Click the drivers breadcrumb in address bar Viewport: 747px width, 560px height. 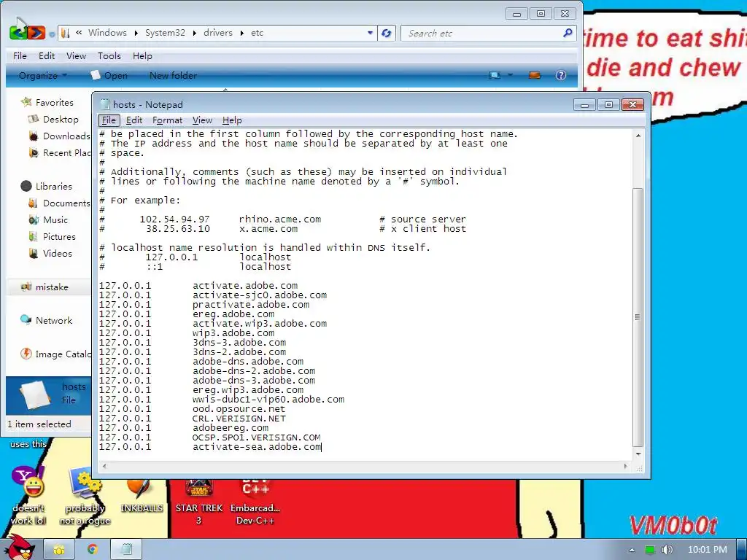[x=217, y=33]
